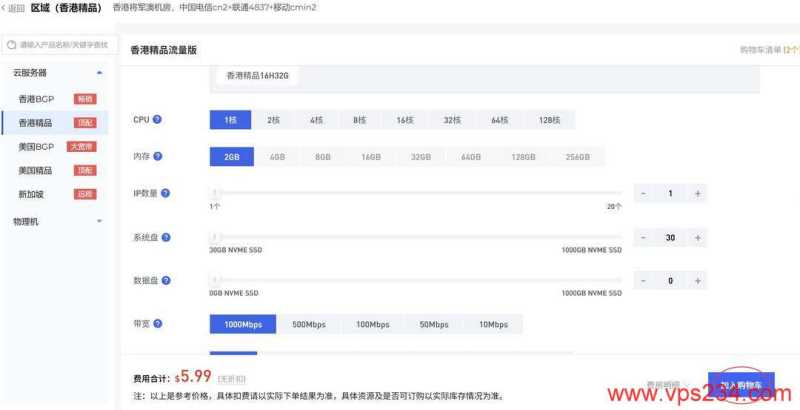Click the help icon next to 带宽
Image resolution: width=800 pixels, height=410 pixels.
tap(157, 324)
